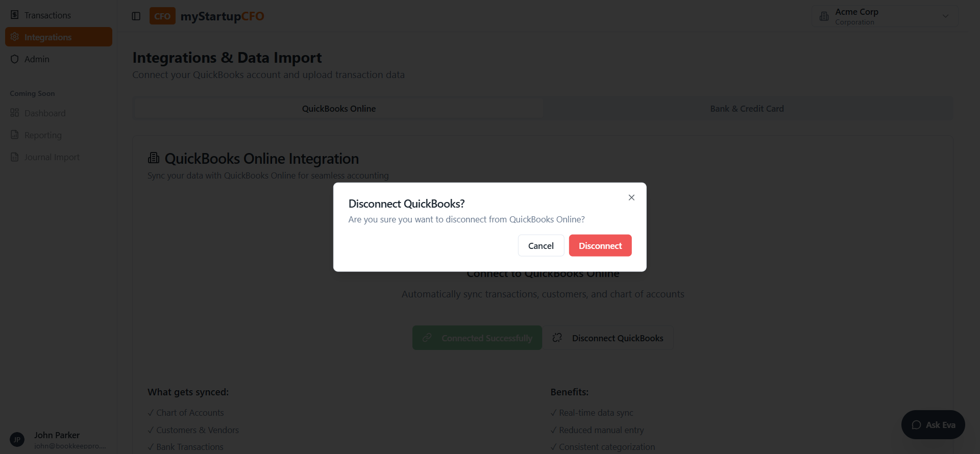Switch to Bank & Credit Card tab
Viewport: 980px width, 454px height.
(x=747, y=109)
